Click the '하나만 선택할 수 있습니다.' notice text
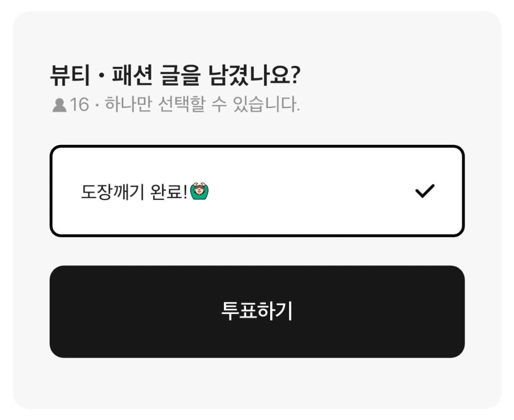This screenshot has width=514, height=420. point(202,104)
